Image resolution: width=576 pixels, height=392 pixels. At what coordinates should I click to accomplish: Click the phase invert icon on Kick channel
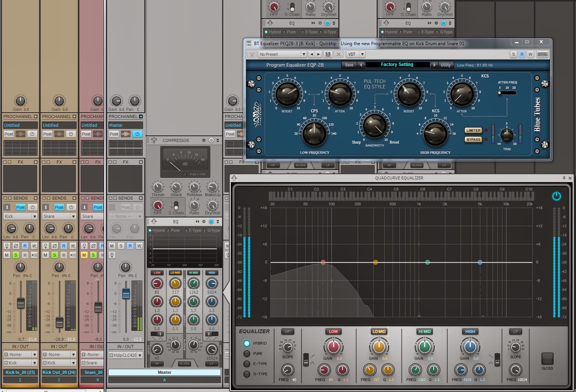[16, 246]
